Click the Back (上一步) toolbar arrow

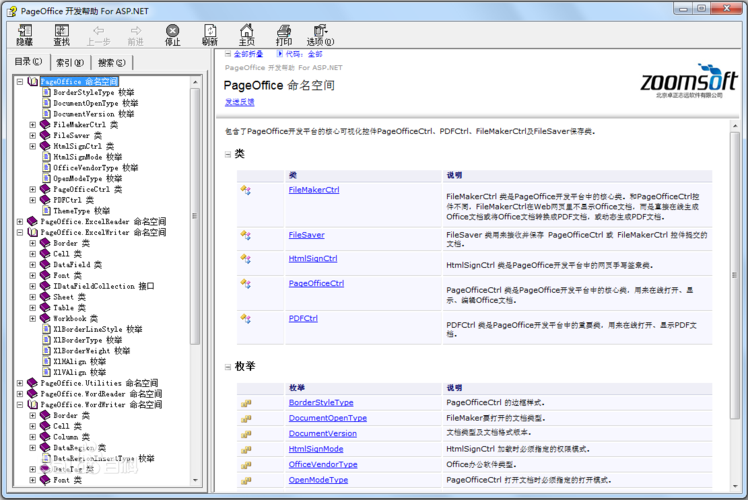[98, 35]
